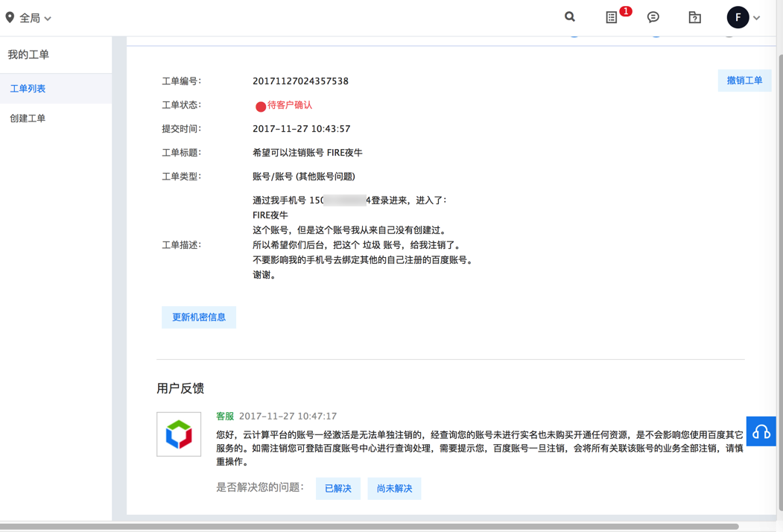Click the user avatar F
Screen dimensions: 783x532
click(x=738, y=17)
